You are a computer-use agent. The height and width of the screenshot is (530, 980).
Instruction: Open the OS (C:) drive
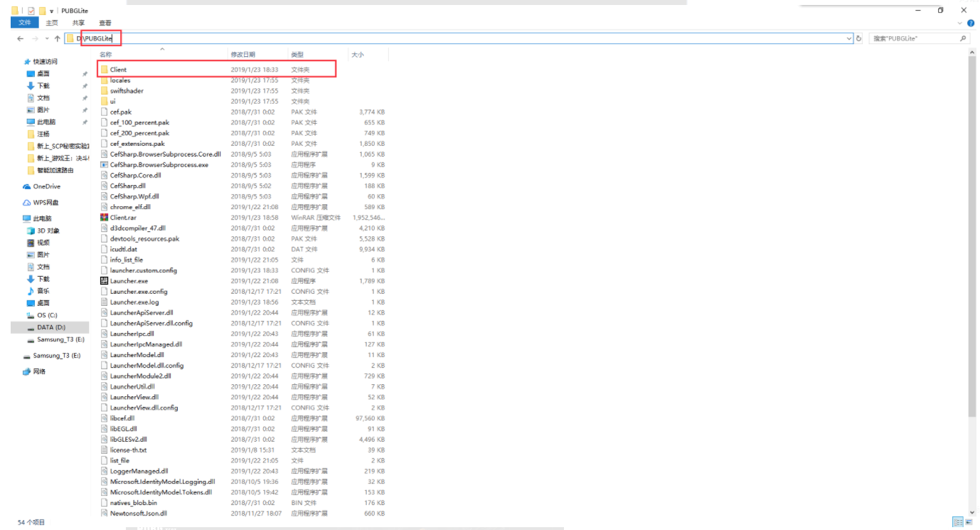point(47,315)
